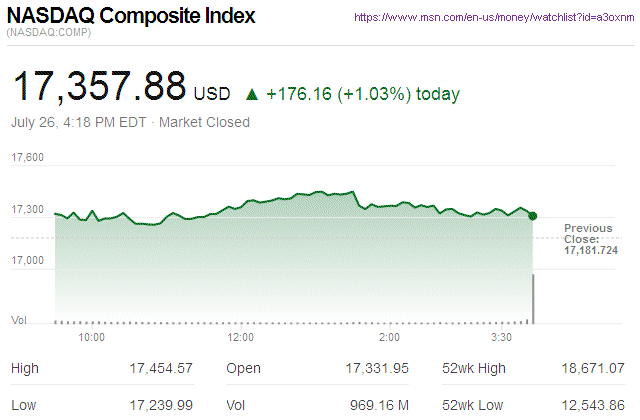Screen dimensions: 640x420
Task: Click the 17,357.88 current price
Action: (99, 87)
